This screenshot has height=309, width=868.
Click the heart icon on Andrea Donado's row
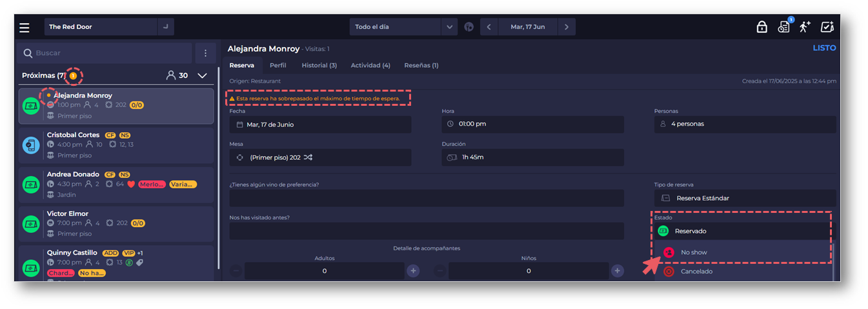(130, 184)
